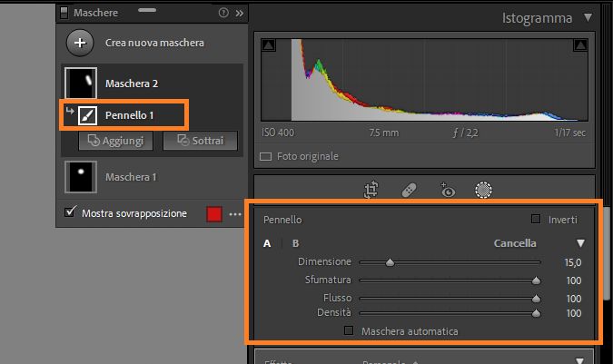
Task: Click the Pennello 1 label text
Action: pyautogui.click(x=129, y=115)
